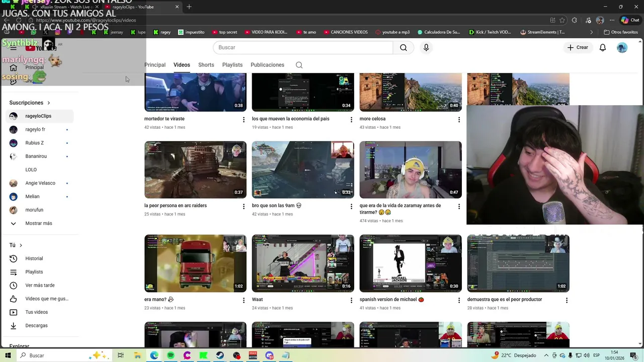Switch to the Principal channel tab
644x362 pixels.
tap(155, 65)
